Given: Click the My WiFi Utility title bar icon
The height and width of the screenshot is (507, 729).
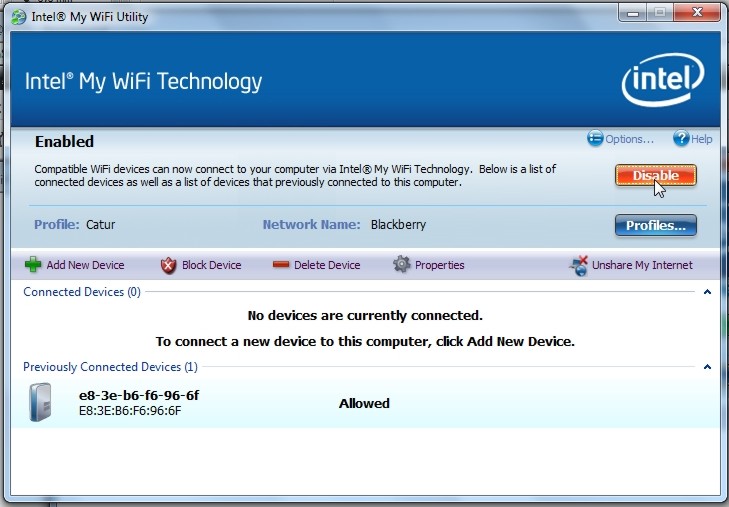Looking at the screenshot, I should pyautogui.click(x=19, y=17).
